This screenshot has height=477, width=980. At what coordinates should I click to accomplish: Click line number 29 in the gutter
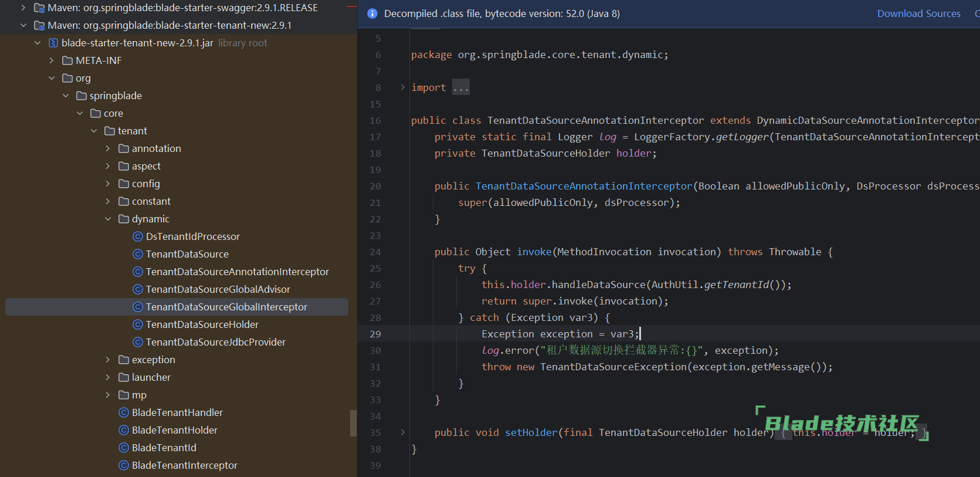(x=375, y=334)
